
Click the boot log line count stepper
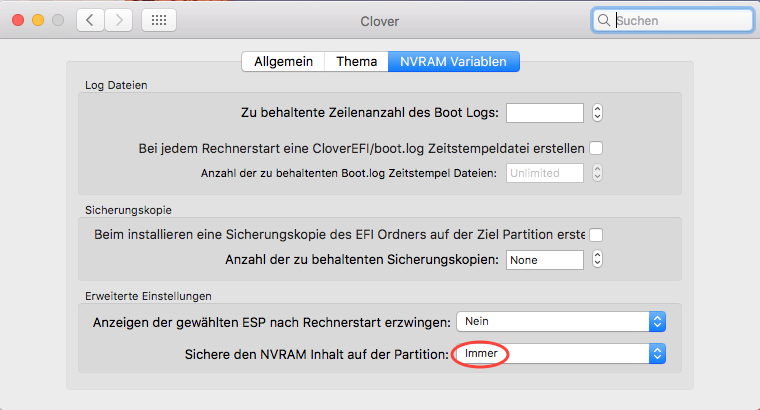coord(597,113)
